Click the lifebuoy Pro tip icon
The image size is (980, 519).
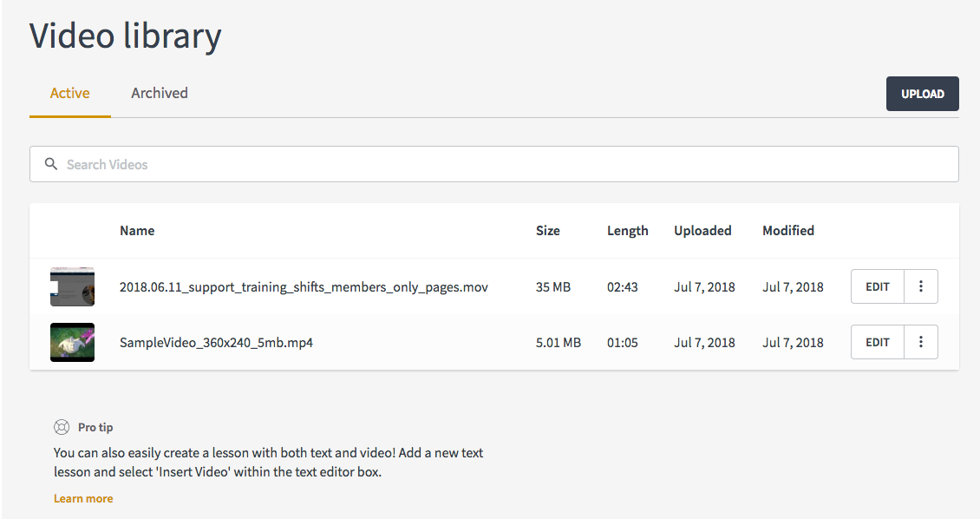tap(61, 427)
